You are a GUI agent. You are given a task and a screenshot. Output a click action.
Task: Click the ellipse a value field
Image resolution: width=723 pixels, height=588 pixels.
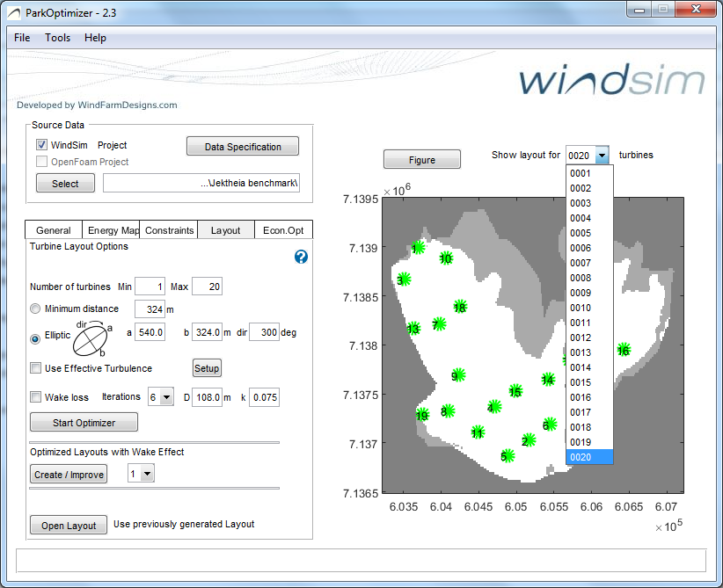pos(150,332)
